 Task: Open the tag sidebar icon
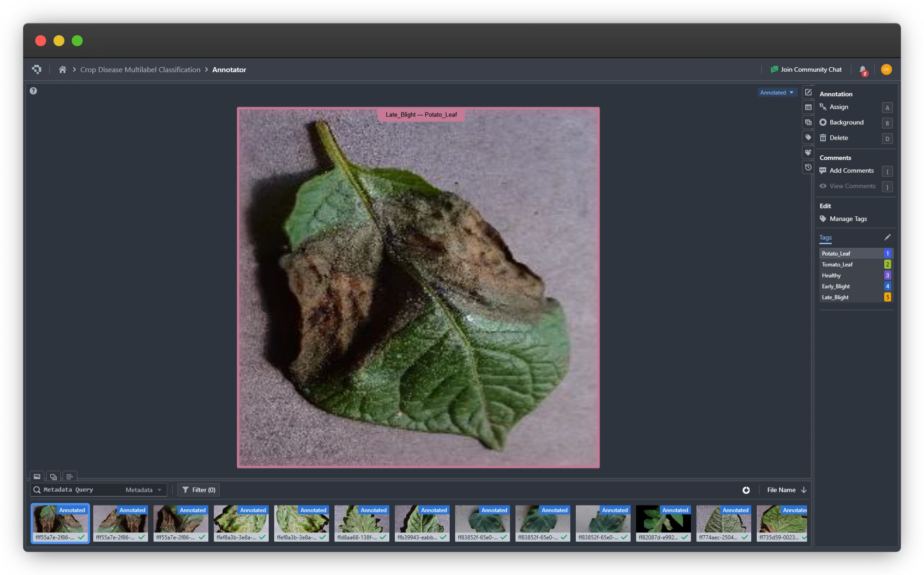point(808,137)
